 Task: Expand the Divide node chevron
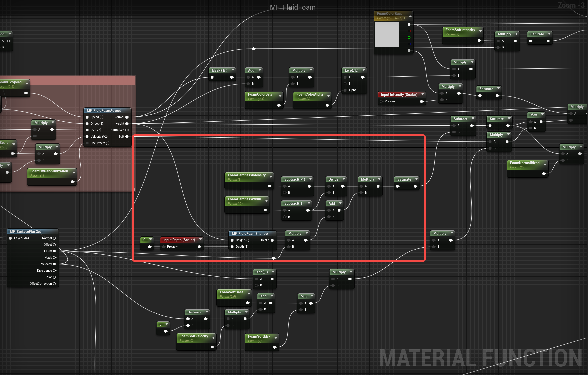coord(344,179)
